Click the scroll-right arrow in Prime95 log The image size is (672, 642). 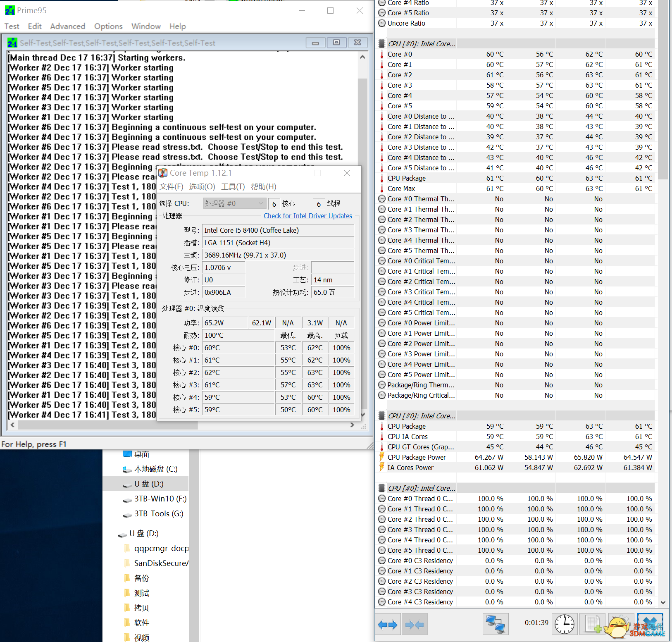click(x=352, y=425)
